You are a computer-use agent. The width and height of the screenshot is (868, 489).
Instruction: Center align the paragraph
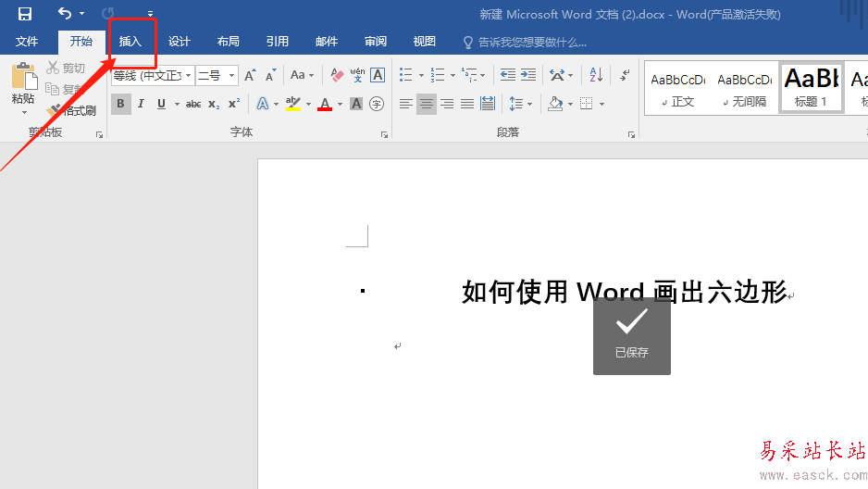point(427,104)
